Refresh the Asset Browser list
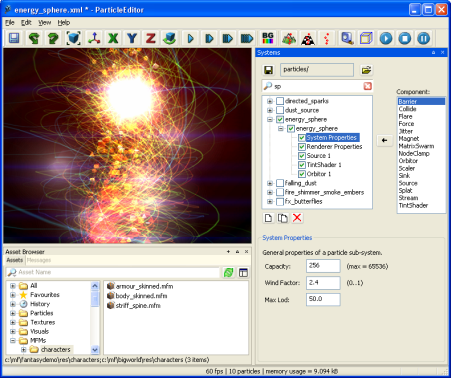Viewport: 451px width, 378px height. 228,273
